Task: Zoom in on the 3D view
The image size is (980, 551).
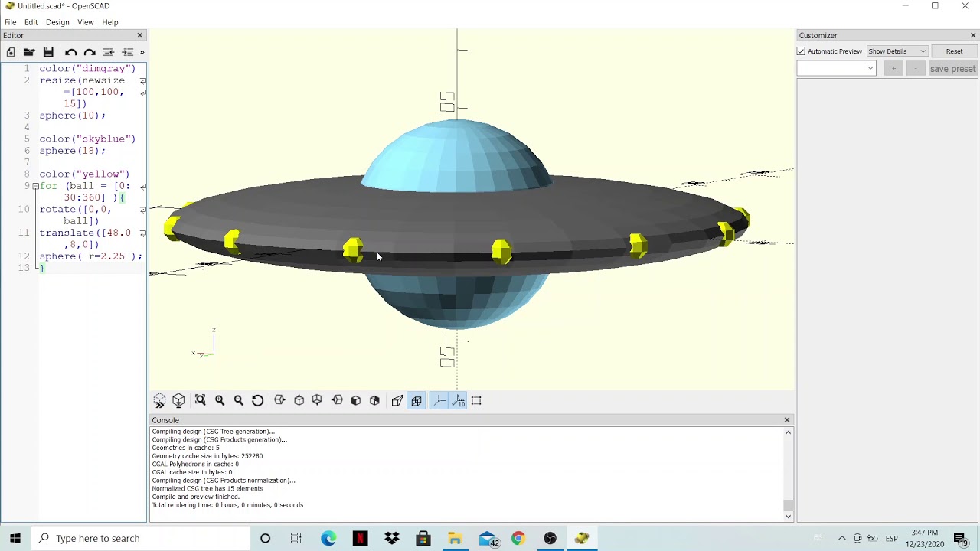Action: coord(220,401)
